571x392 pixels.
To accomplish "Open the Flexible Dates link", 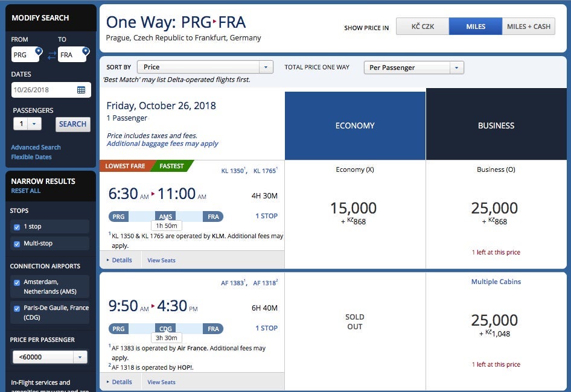I will (31, 157).
